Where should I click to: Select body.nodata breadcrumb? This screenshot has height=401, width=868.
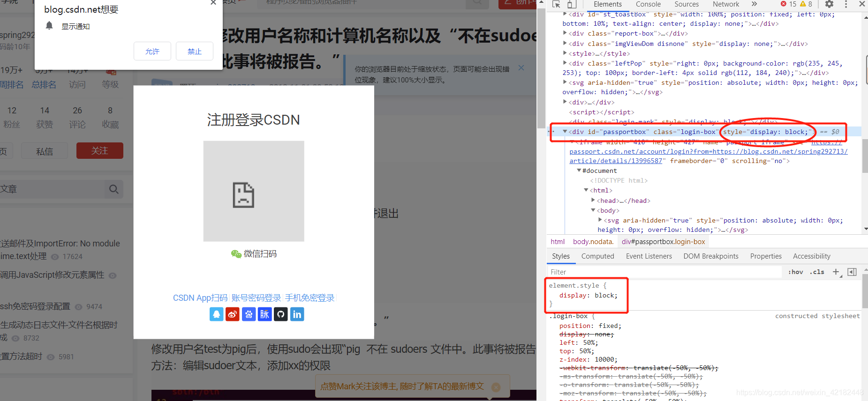coord(593,242)
